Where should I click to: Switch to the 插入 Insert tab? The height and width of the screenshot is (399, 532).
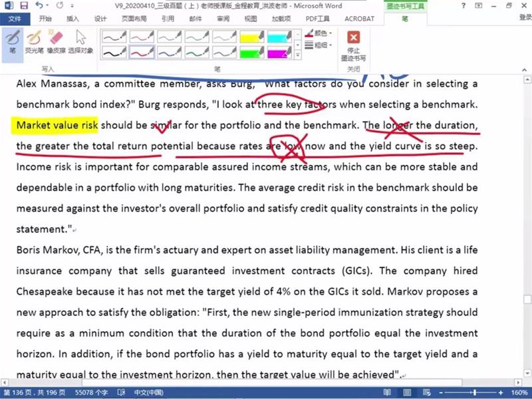point(72,19)
